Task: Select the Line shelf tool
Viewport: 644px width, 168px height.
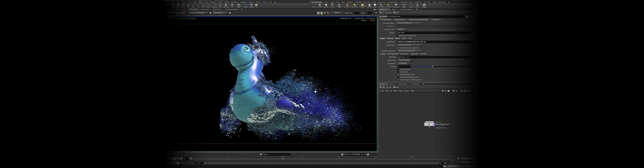Action: pyautogui.click(x=198, y=5)
